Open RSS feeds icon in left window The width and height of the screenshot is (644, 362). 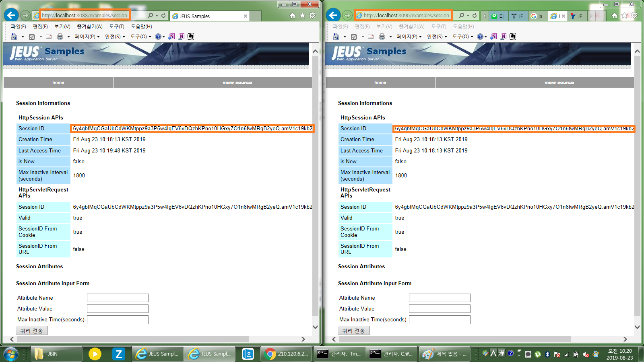(x=32, y=37)
